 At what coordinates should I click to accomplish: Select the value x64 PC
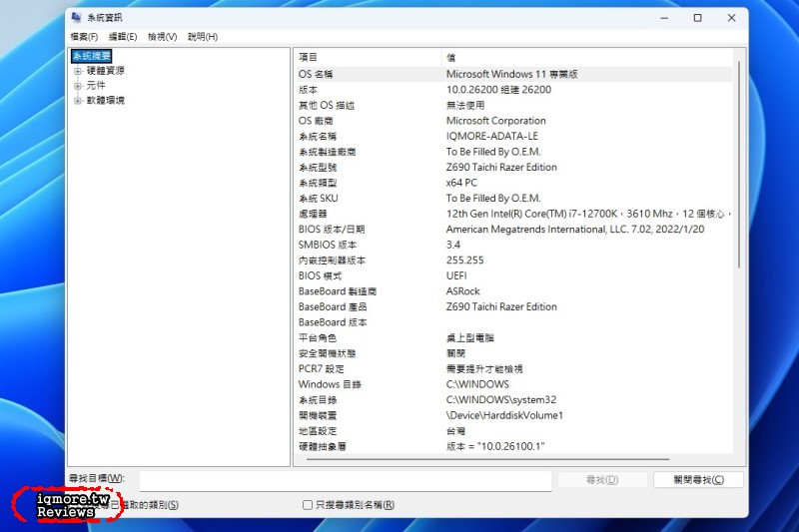[x=461, y=183]
